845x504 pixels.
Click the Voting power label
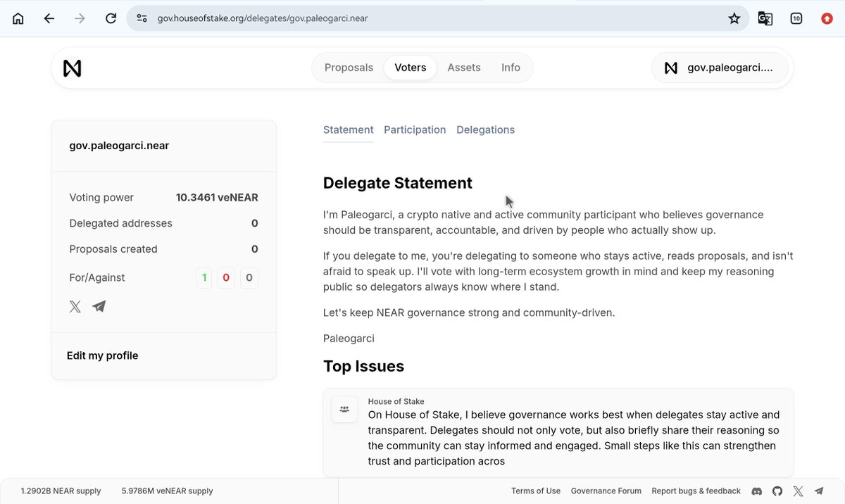(101, 198)
